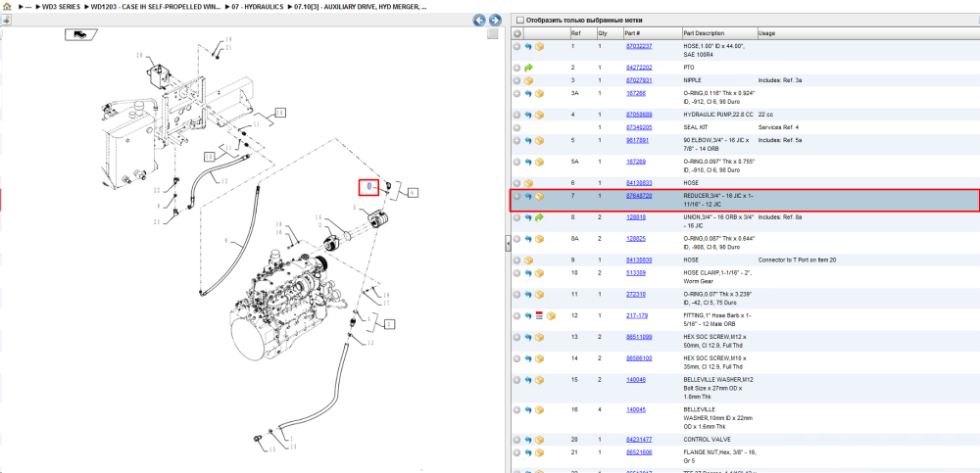Sort by the Ref column header
980x473 pixels.
582,33
